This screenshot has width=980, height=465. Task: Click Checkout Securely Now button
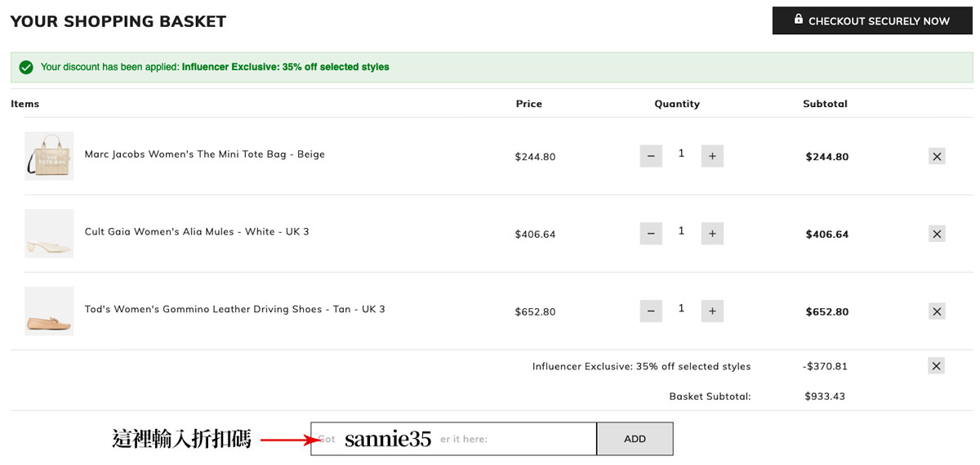click(872, 20)
